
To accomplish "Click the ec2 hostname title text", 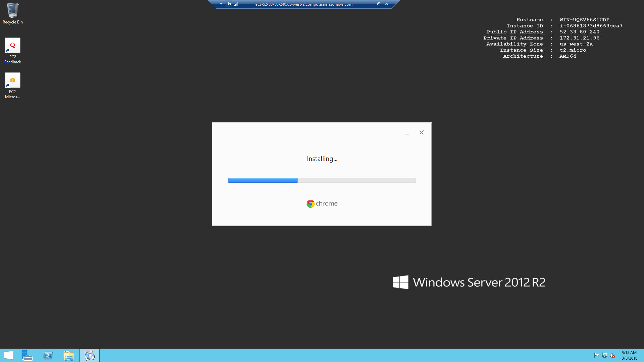I will pos(304,4).
